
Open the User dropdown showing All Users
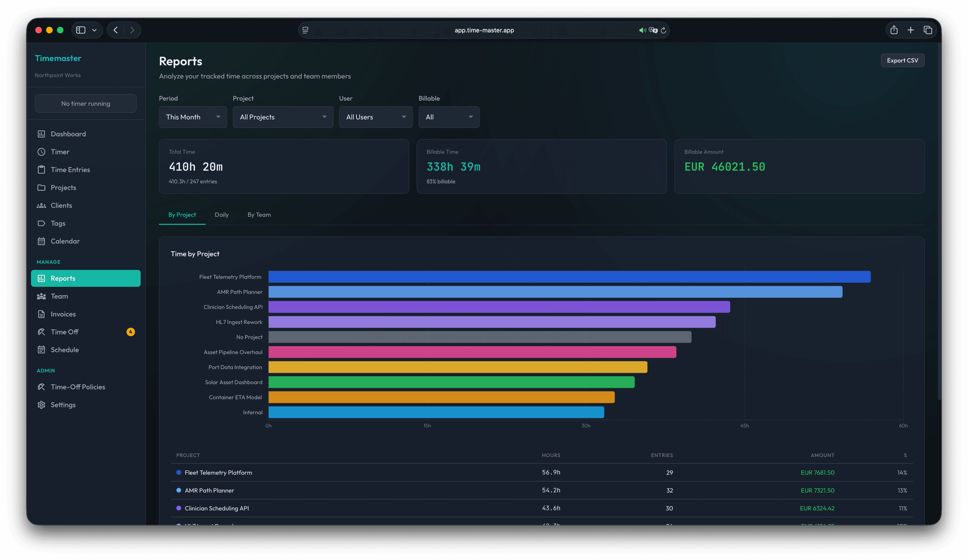click(x=376, y=117)
